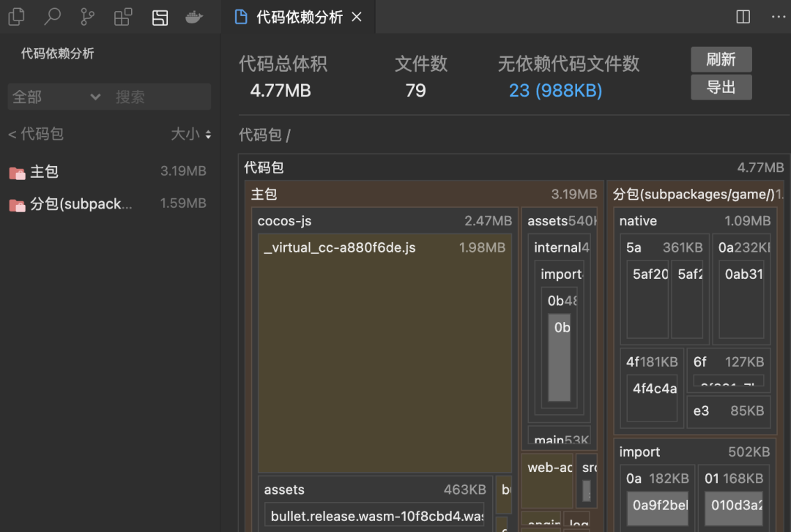This screenshot has height=532, width=791.
Task: Open the Source Control branch icon
Action: coord(87,16)
